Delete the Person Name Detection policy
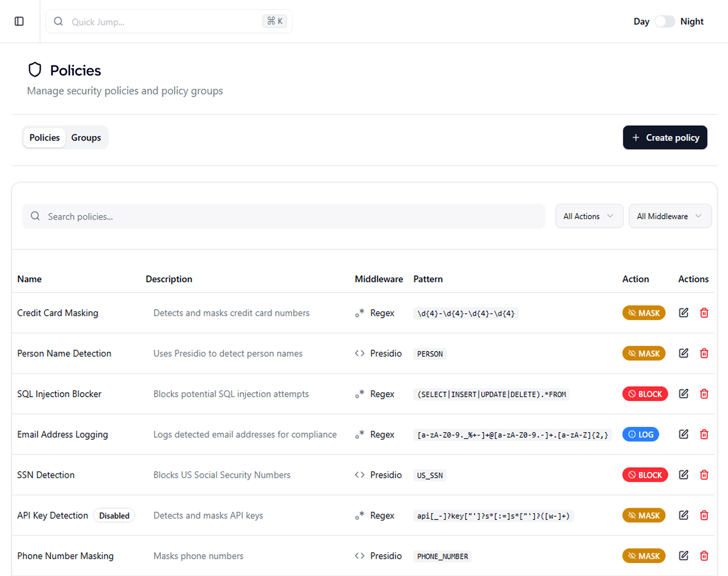The width and height of the screenshot is (728, 576). click(x=704, y=353)
